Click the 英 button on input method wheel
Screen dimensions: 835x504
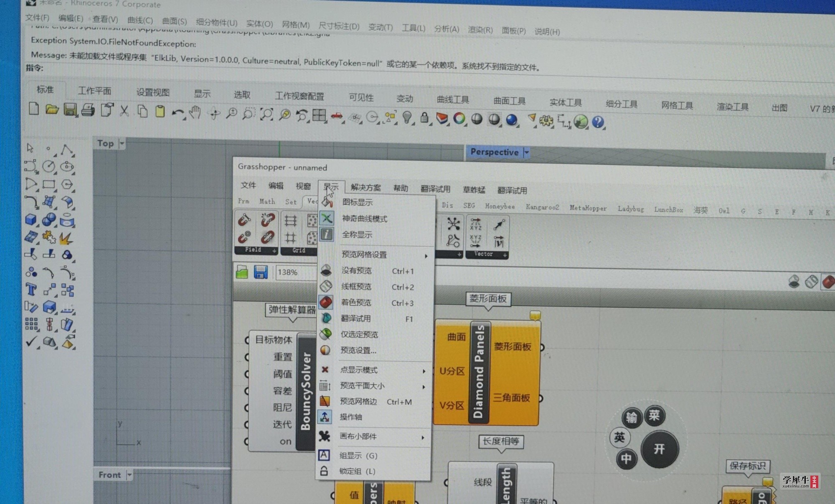coord(619,437)
